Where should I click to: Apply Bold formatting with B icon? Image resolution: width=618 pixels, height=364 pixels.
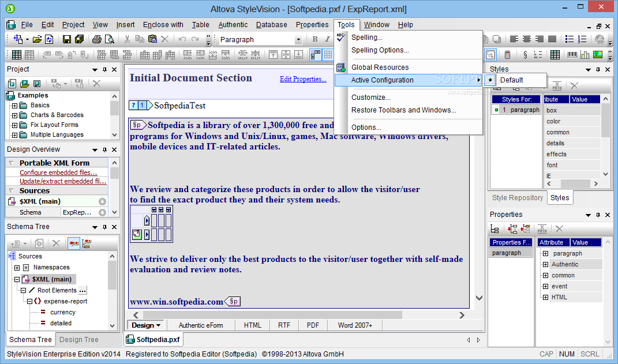tap(315, 39)
